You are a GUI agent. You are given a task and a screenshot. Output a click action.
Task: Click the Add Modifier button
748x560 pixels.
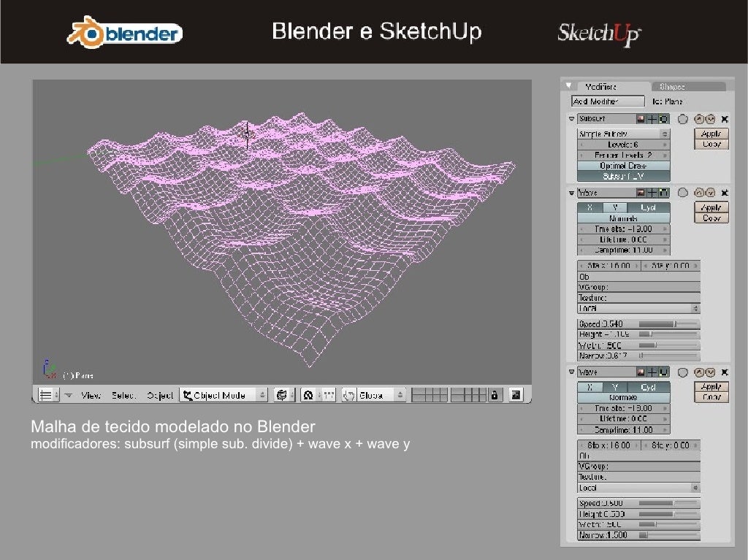pyautogui.click(x=608, y=101)
